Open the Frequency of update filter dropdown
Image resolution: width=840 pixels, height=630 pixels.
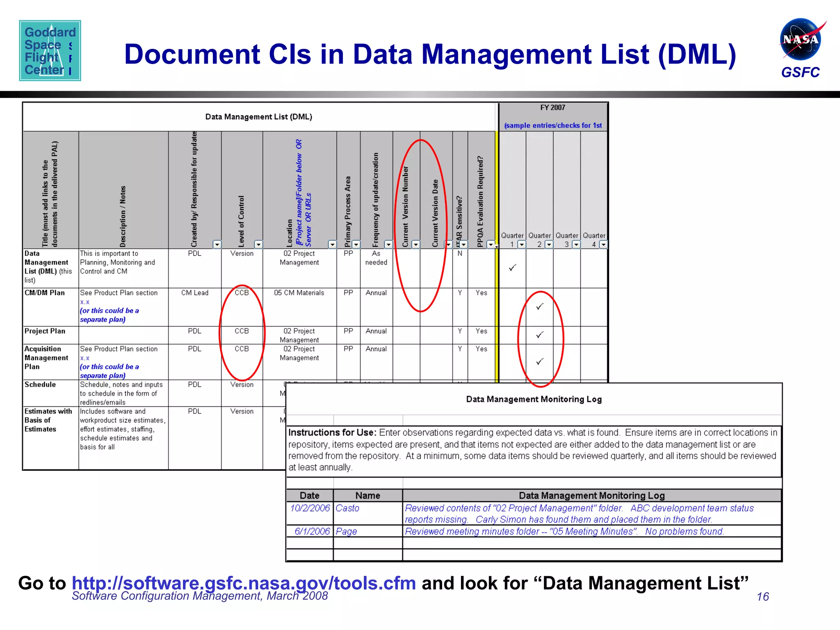(388, 244)
